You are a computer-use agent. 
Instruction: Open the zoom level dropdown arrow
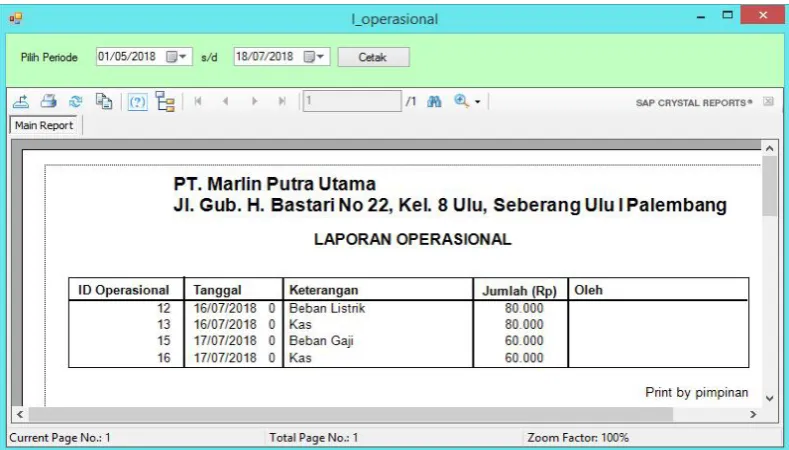click(x=478, y=102)
